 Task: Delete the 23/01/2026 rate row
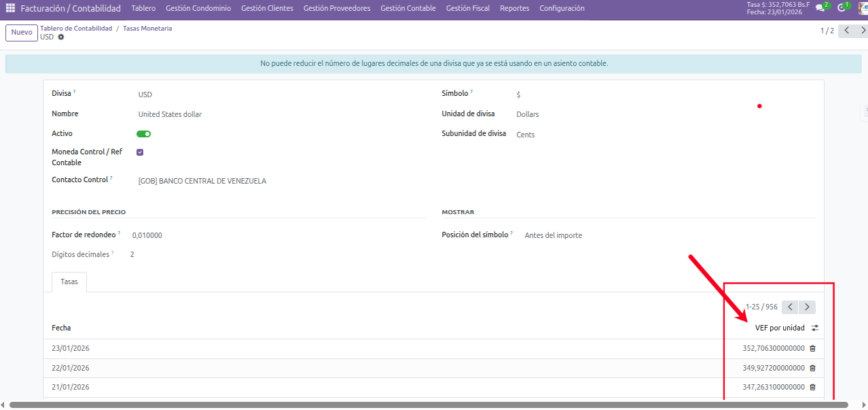(812, 349)
